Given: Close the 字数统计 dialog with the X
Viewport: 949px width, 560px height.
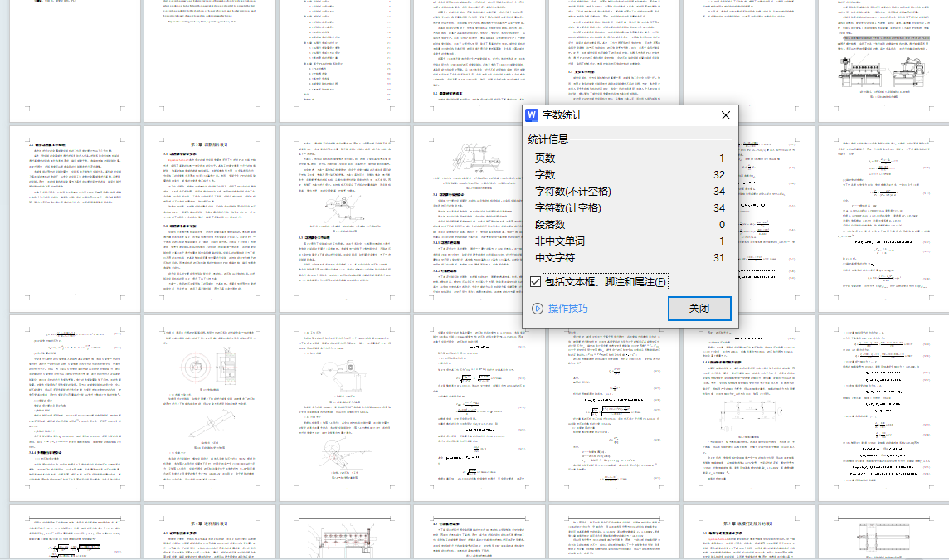Looking at the screenshot, I should coord(726,115).
